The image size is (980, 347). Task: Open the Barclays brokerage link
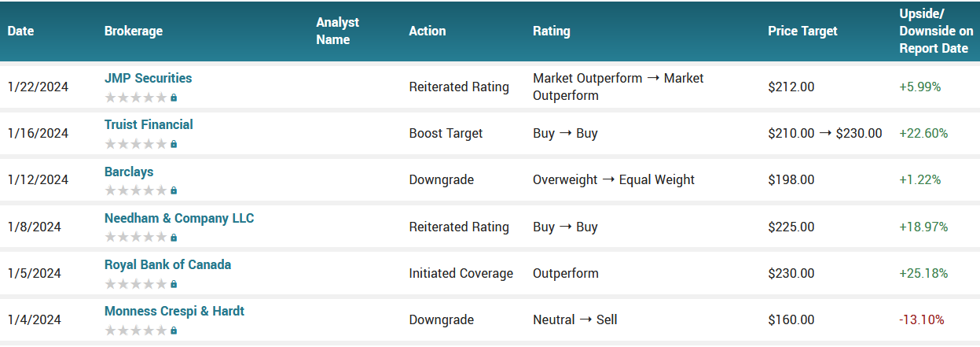tap(129, 172)
